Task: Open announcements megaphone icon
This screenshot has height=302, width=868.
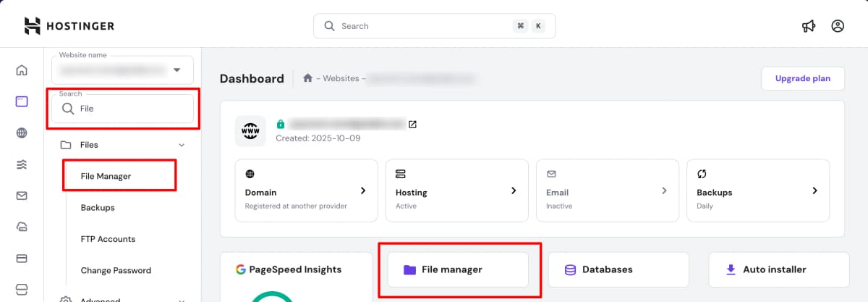Action: [x=809, y=26]
